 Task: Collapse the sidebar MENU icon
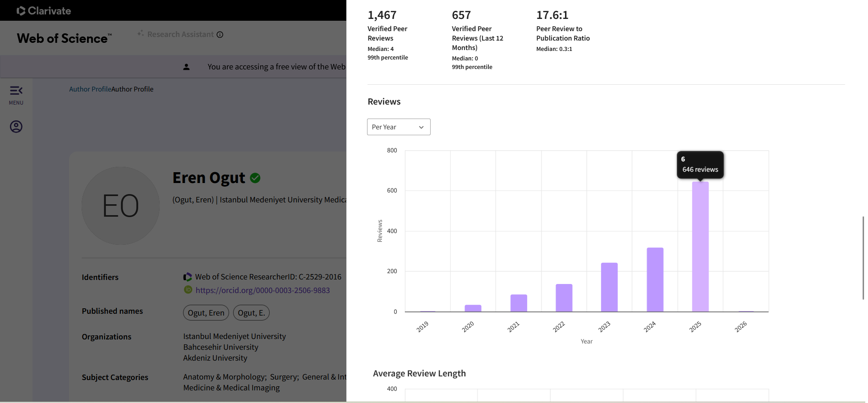click(x=16, y=91)
